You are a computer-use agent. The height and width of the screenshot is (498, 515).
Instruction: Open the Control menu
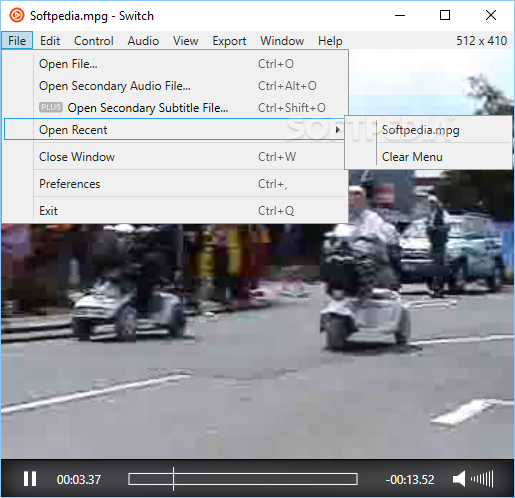point(94,41)
